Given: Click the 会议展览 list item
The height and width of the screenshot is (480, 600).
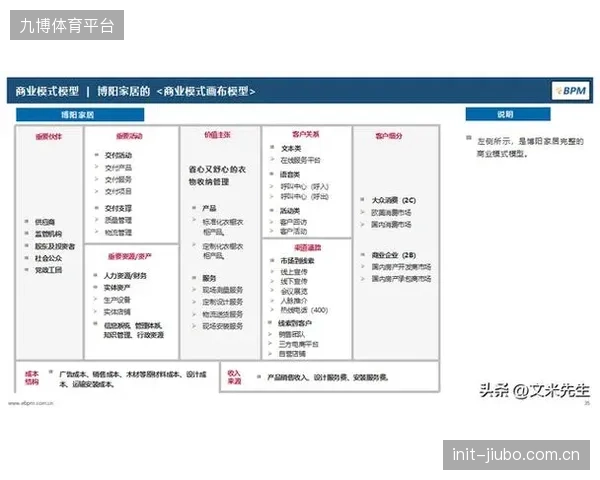Looking at the screenshot, I should [x=294, y=291].
